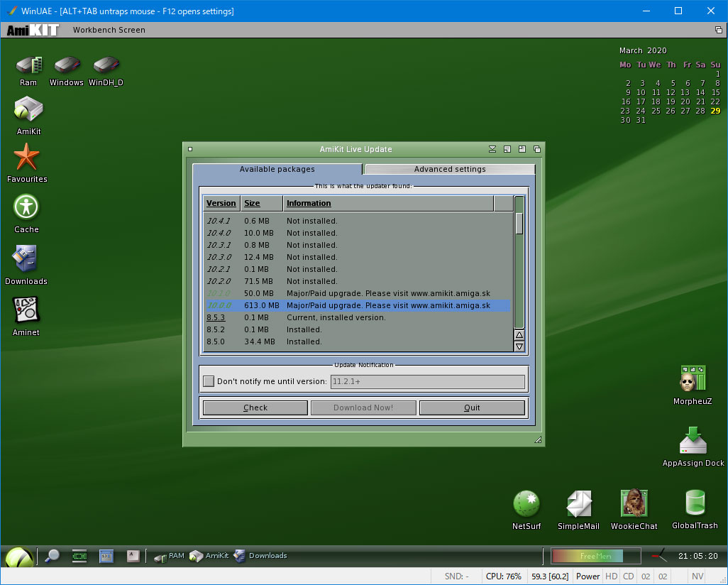Click the iconify gadget in Live Update title

(x=492, y=149)
